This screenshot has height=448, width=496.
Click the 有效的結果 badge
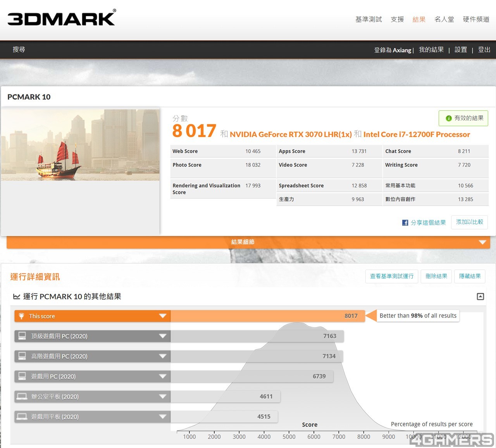(x=463, y=118)
